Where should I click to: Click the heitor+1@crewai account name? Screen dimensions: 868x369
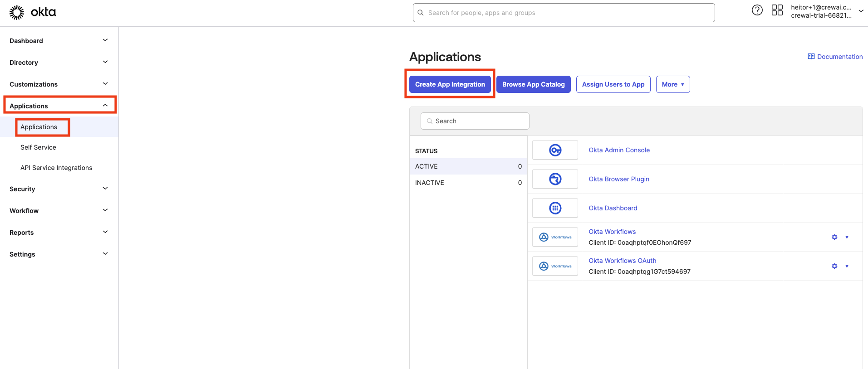tap(821, 7)
